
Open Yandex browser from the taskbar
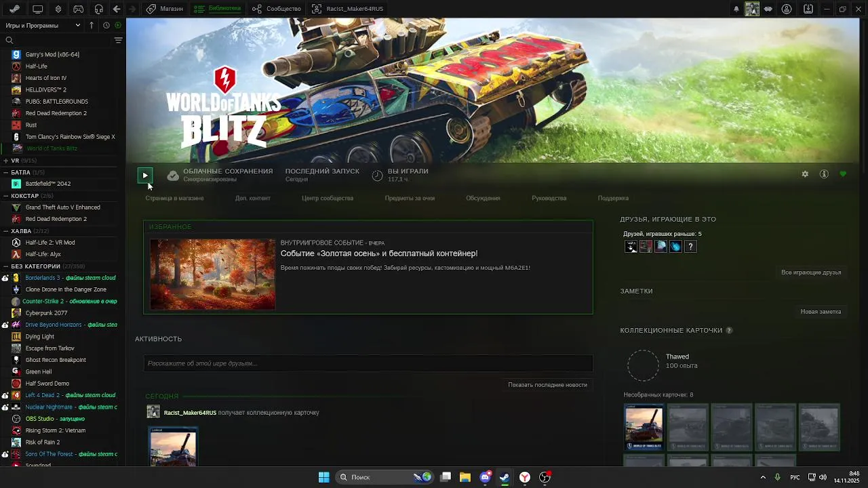pos(525,477)
